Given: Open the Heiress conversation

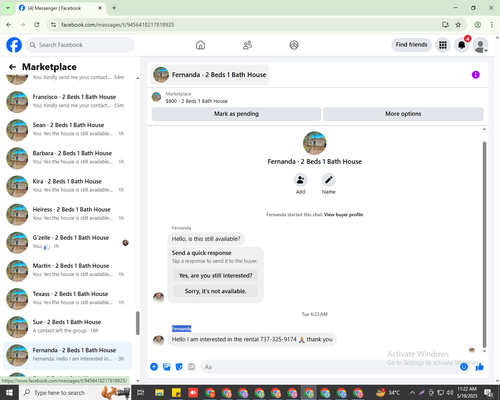Looking at the screenshot, I should click(67, 214).
